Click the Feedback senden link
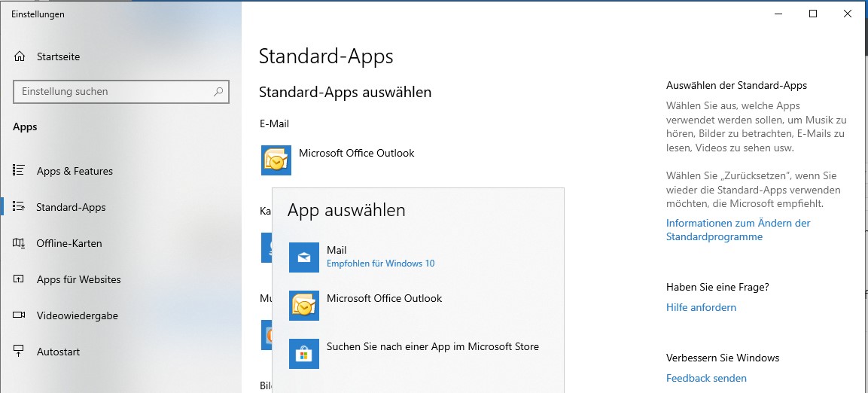Viewport: 868px width, 393px height. click(706, 378)
